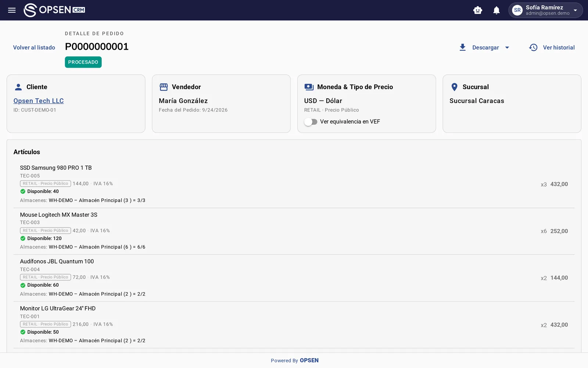Screen dimensions: 588x368
Task: Open the hamburger navigation menu
Action: (12, 10)
